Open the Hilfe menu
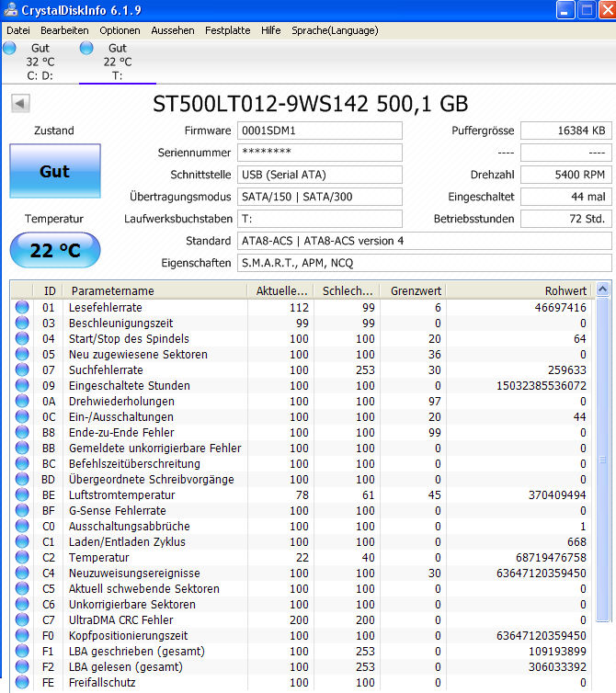616x693 pixels. (270, 30)
